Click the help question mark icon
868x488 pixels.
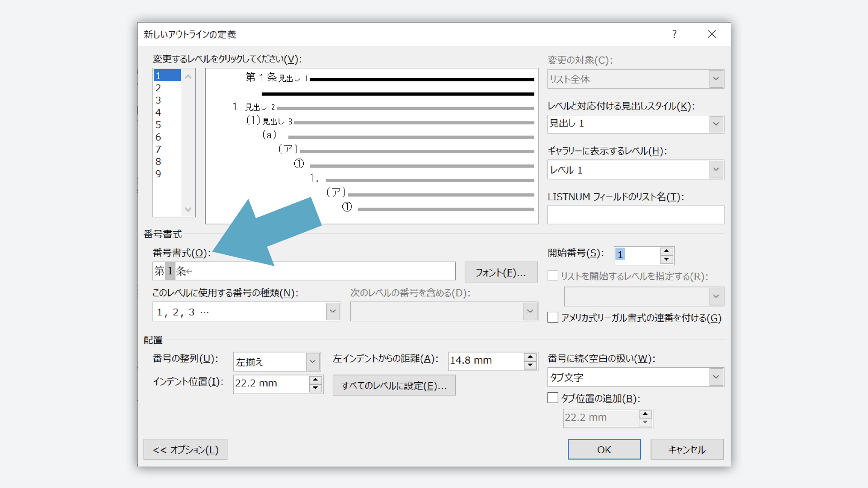pyautogui.click(x=674, y=34)
